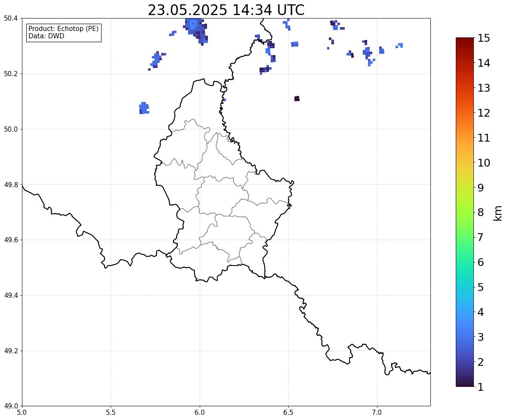
Task: Click latitude tick label "49.4"
Action: (11, 296)
